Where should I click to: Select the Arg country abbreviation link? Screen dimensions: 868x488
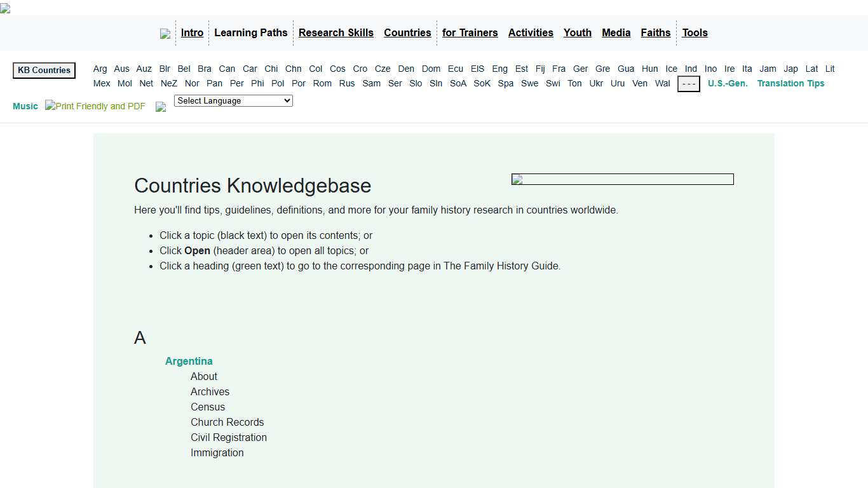pyautogui.click(x=100, y=69)
